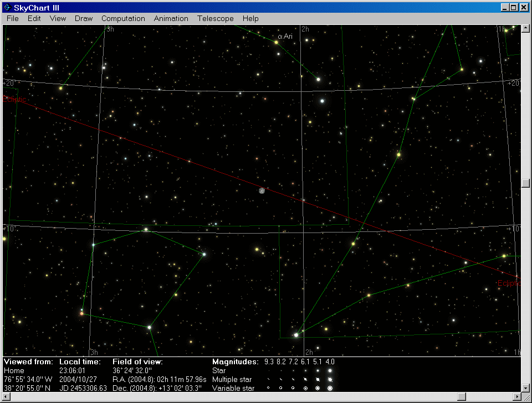The image size is (532, 403).
Task: Click the SkyChart III title bar icon
Action: [7, 7]
